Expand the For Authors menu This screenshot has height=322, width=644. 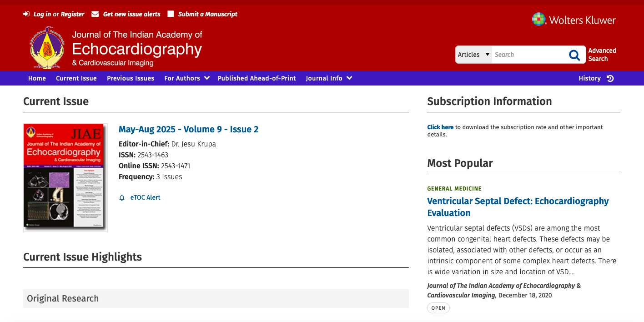[x=186, y=78]
